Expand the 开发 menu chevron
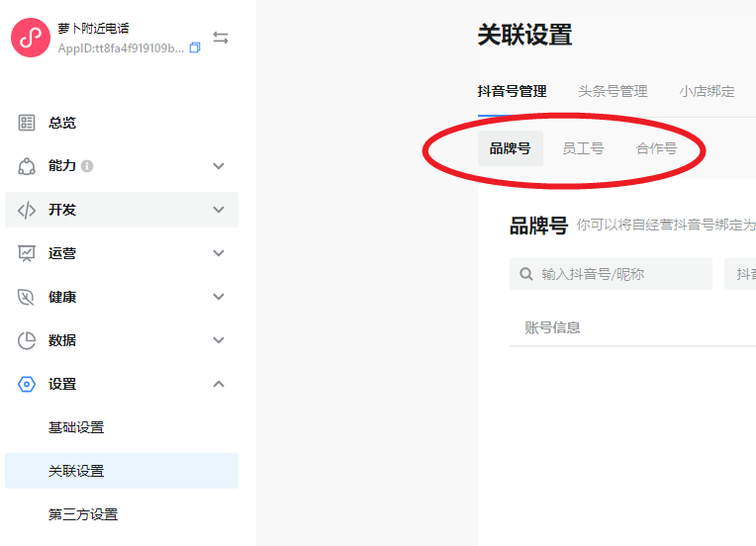This screenshot has height=546, width=756. point(219,210)
